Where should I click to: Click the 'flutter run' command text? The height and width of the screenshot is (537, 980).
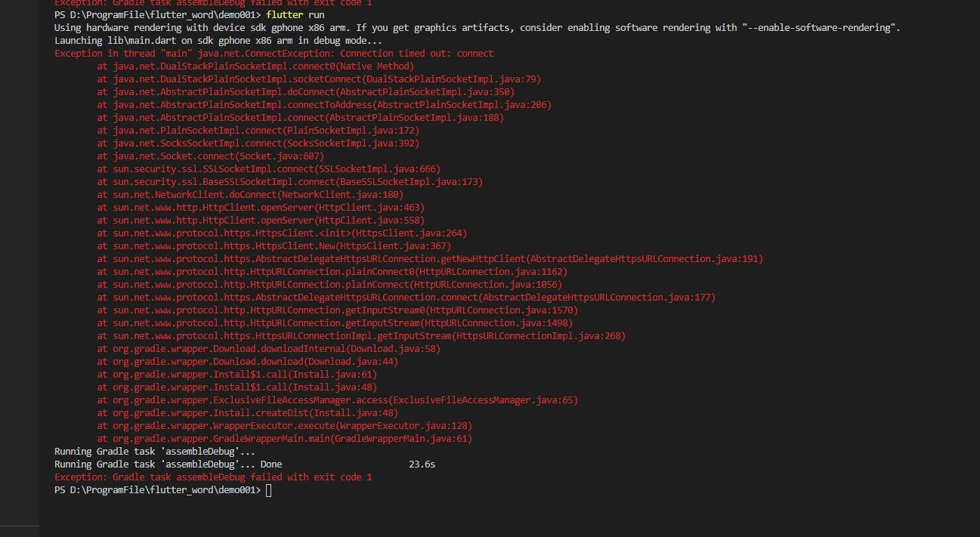click(x=295, y=15)
